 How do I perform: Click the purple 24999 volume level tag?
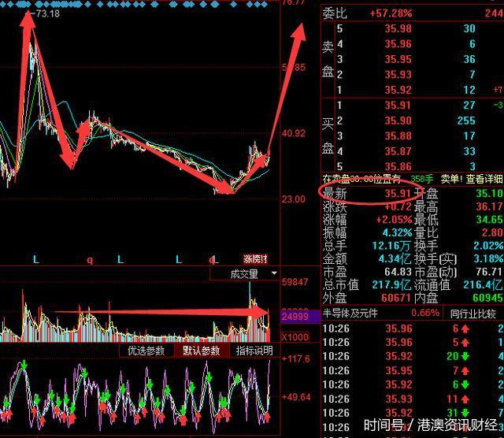click(x=295, y=317)
